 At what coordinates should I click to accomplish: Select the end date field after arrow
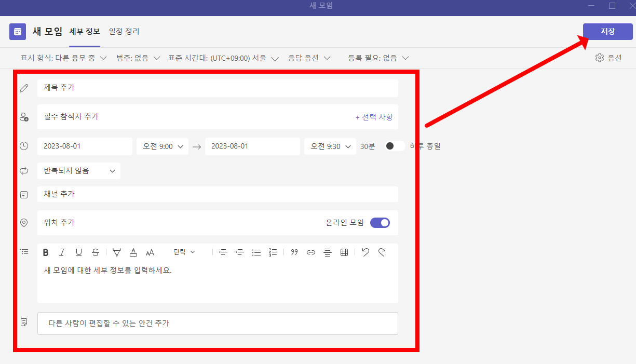[x=252, y=146]
